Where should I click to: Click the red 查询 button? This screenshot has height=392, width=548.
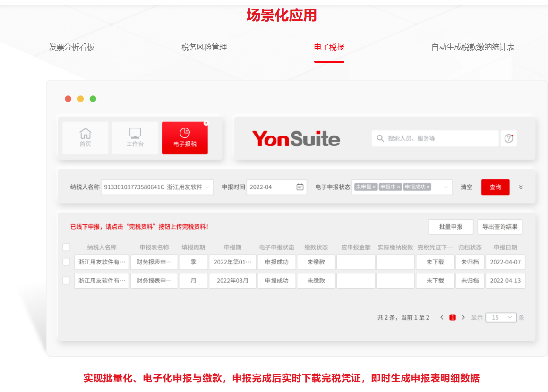(x=495, y=187)
